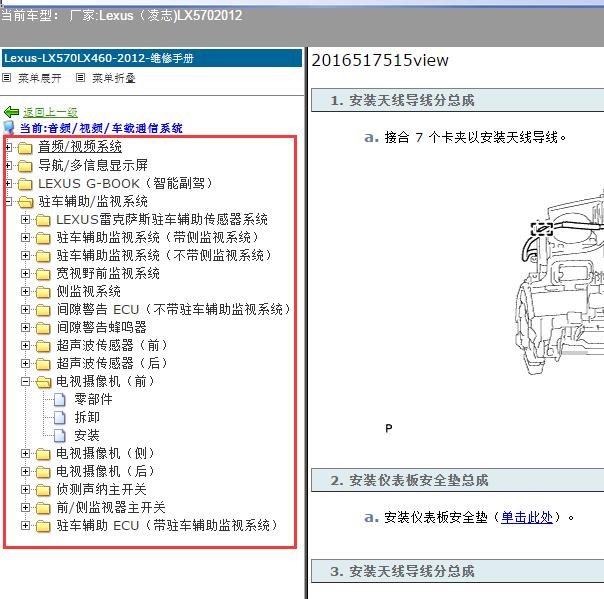Click the green back arrow icon
Screen dimensions: 604x599
click(11, 112)
